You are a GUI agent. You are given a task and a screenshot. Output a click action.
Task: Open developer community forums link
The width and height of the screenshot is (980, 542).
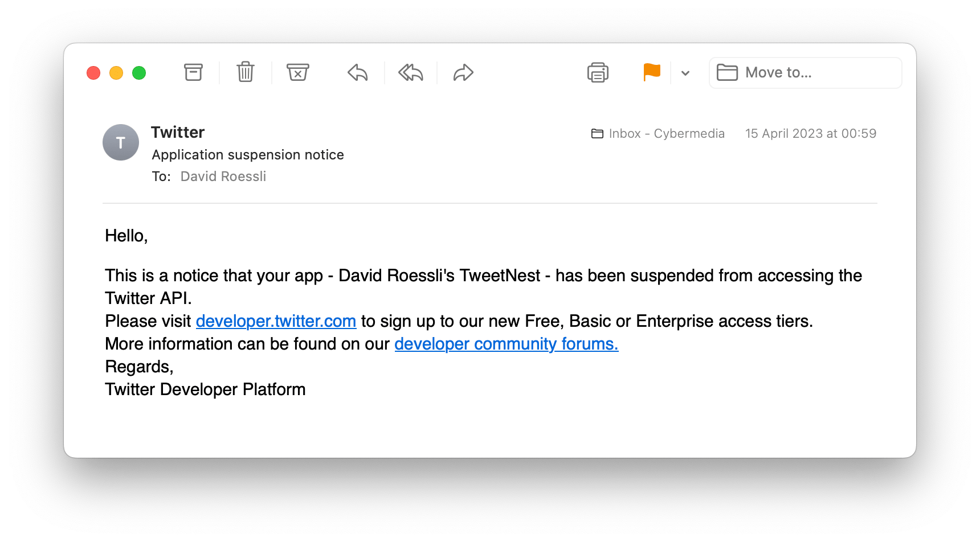(x=507, y=344)
